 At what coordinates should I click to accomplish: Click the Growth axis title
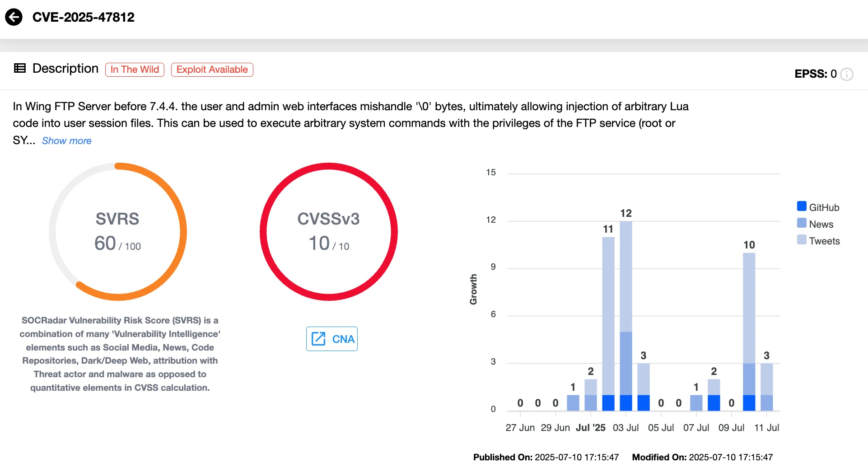[x=473, y=290]
